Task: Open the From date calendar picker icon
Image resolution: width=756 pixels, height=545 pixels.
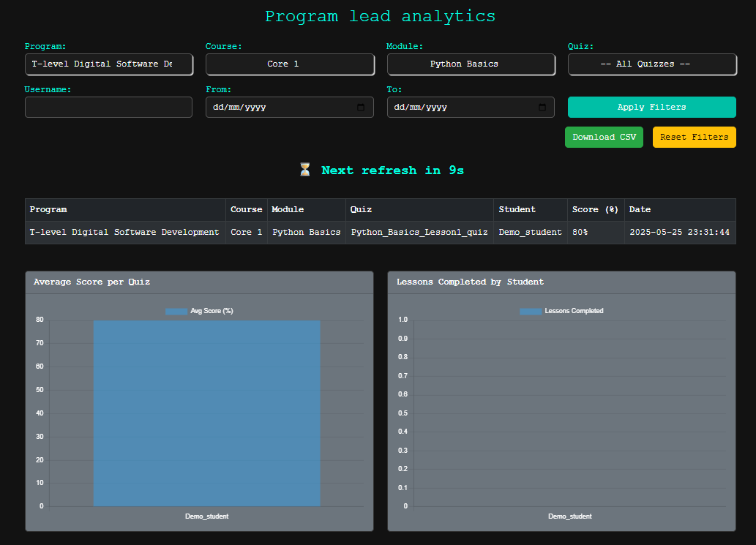Action: click(x=360, y=107)
